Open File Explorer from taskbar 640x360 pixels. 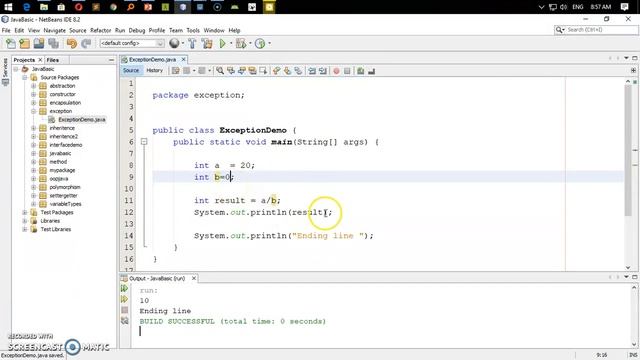point(44,7)
